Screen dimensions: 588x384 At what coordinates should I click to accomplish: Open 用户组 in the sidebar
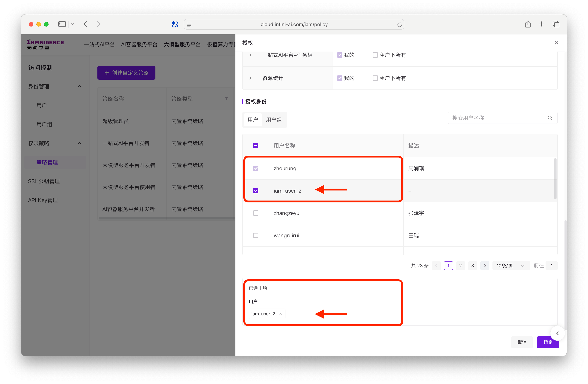pos(44,124)
